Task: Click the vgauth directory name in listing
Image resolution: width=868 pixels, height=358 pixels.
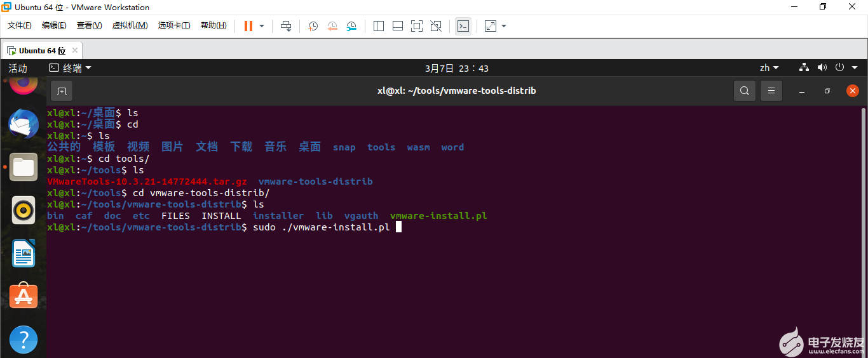Action: 361,216
